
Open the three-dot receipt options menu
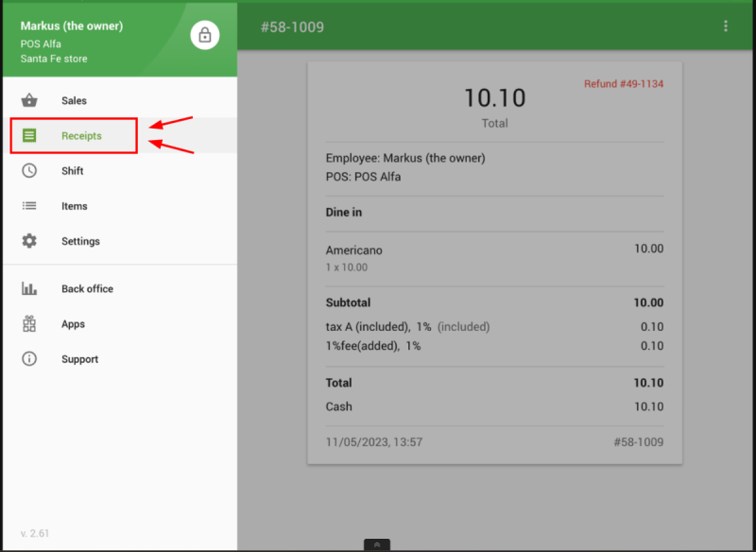(x=726, y=26)
